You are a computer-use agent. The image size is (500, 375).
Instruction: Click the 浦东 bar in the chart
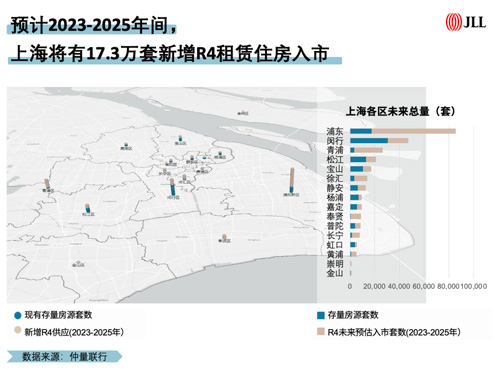click(403, 131)
